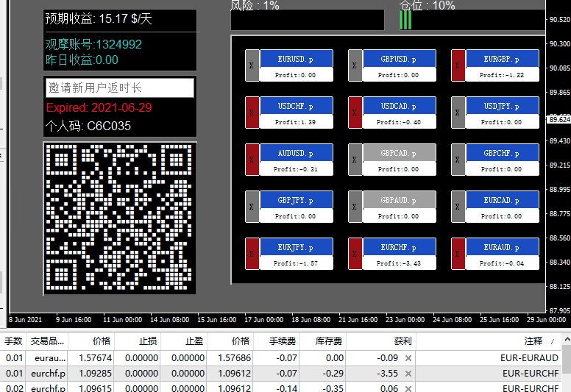Screen dimensions: 571x392
Task: Select the EURGBP.p pair button
Action: tap(502, 59)
